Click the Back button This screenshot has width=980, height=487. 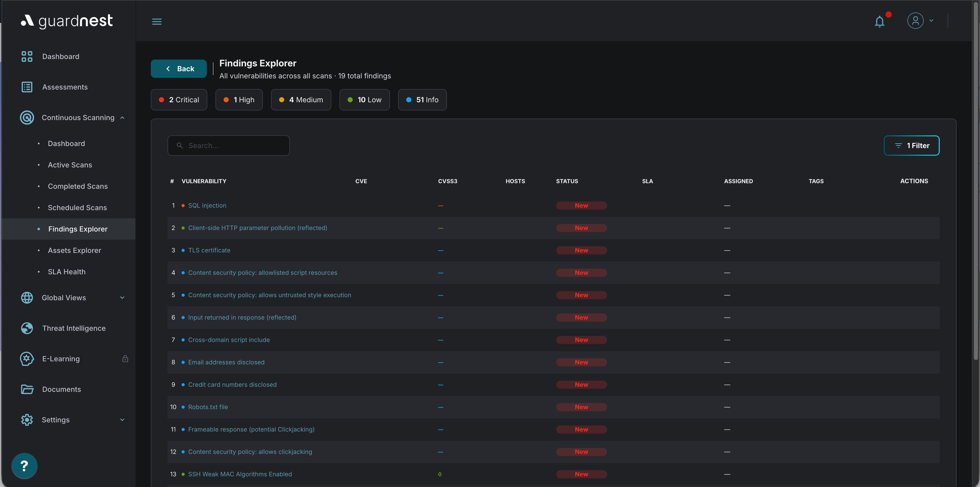coord(178,69)
